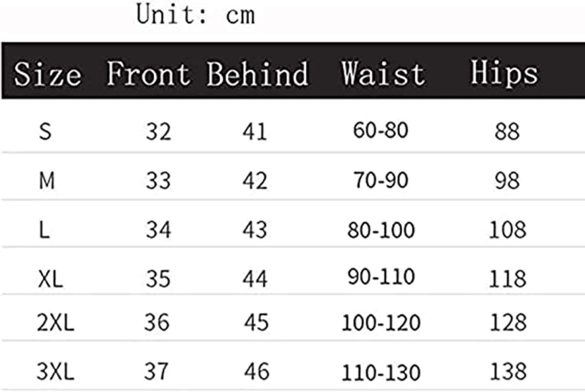This screenshot has height=392, width=585.
Task: Select hips value 138
Action: coord(507,372)
